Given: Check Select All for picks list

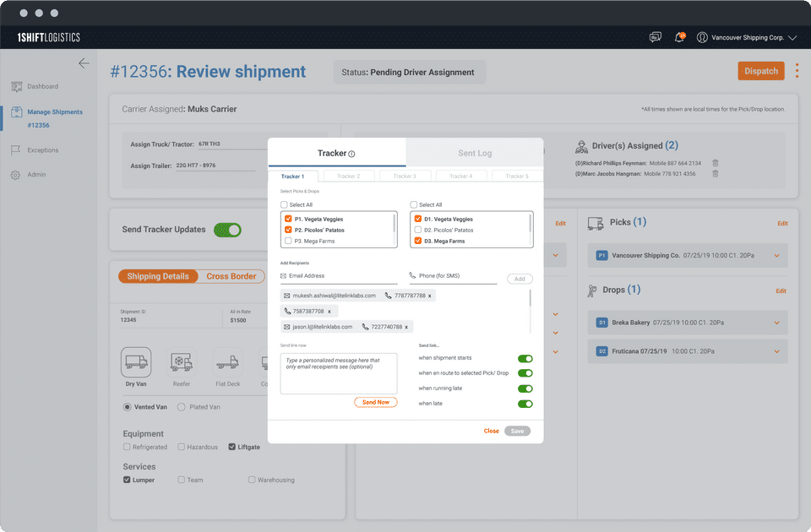Looking at the screenshot, I should coord(284,204).
